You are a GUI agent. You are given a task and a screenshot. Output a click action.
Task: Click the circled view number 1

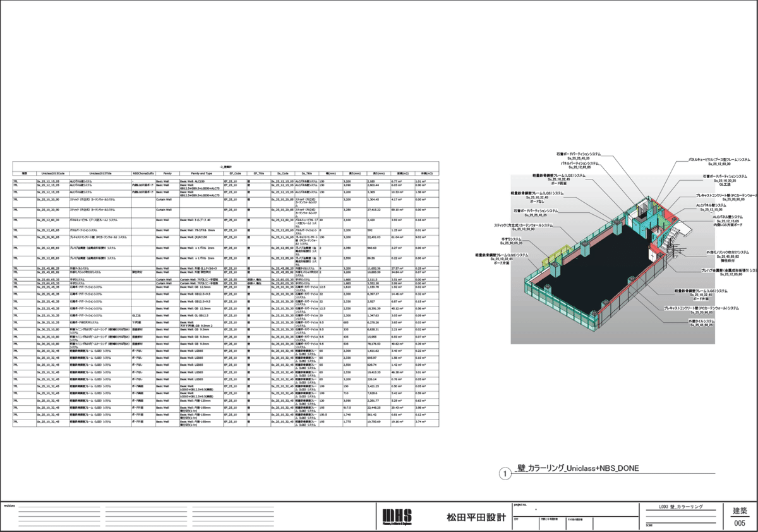click(x=504, y=472)
